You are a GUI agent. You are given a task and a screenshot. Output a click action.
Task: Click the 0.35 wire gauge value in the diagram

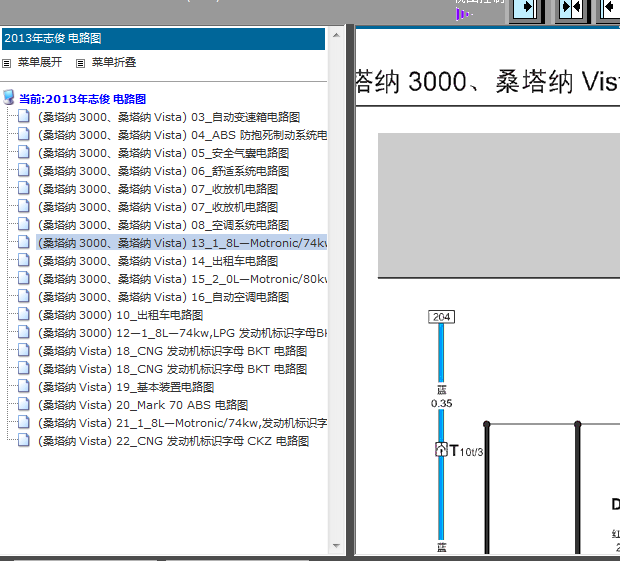click(441, 404)
